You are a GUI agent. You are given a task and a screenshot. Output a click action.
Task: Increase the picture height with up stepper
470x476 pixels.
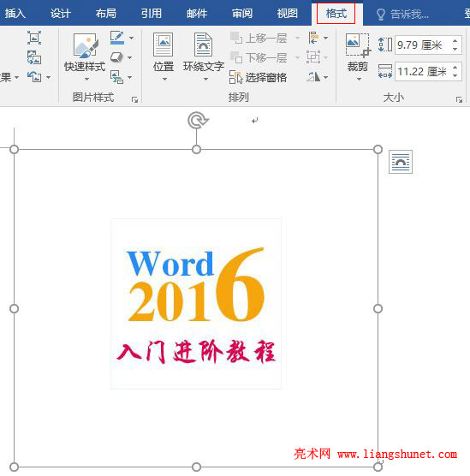pyautogui.click(x=455, y=41)
